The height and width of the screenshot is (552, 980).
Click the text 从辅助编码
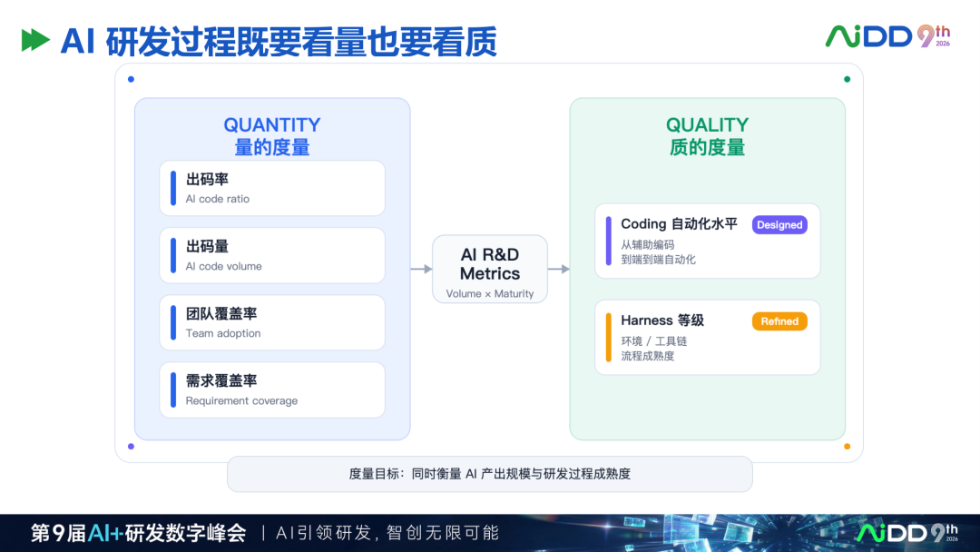coord(648,245)
